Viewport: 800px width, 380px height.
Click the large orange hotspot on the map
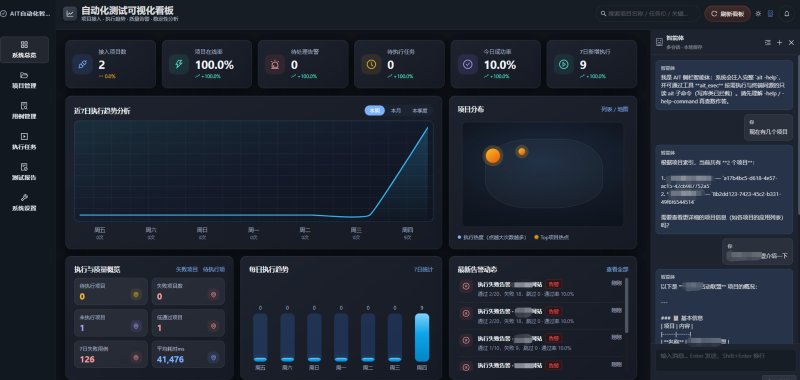coord(493,156)
